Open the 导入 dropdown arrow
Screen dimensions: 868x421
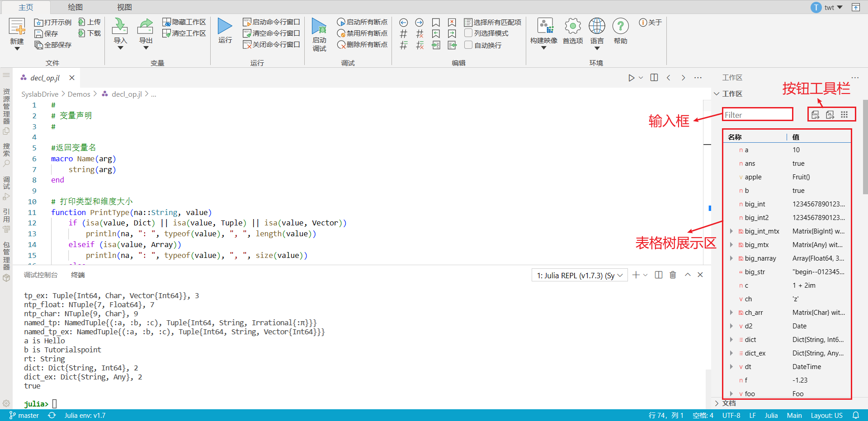[120, 48]
